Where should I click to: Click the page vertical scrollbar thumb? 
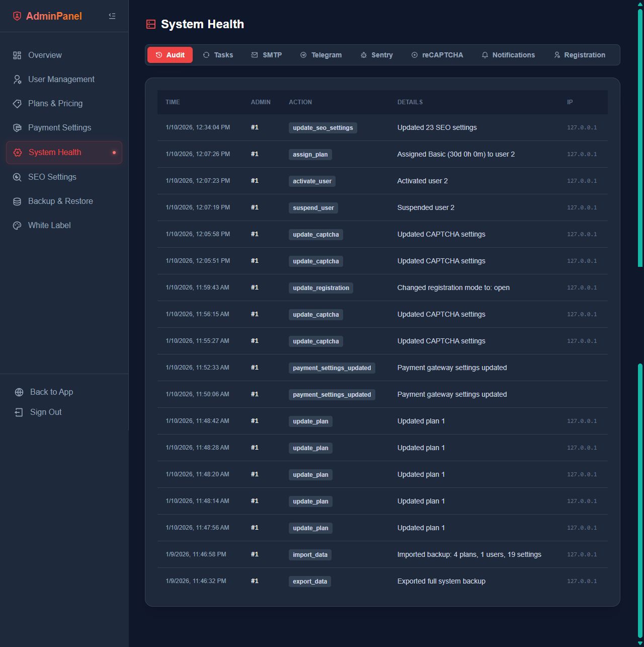[640, 136]
